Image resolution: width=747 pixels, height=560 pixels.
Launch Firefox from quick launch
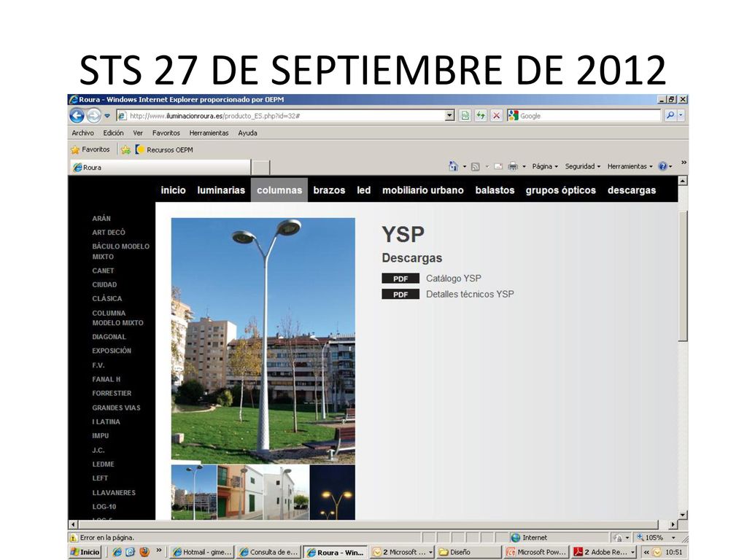[144, 552]
